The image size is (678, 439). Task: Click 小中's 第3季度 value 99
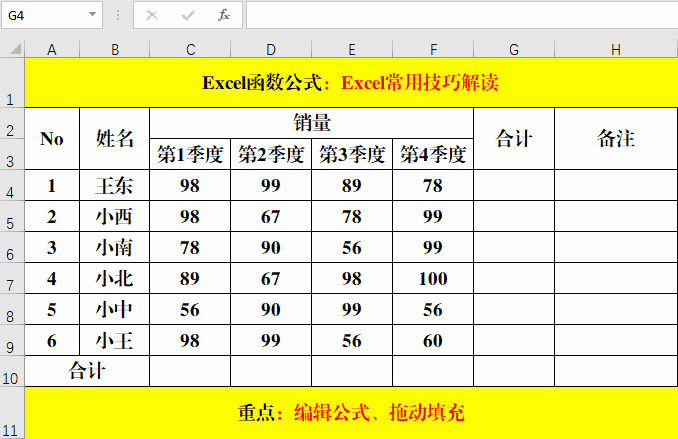[x=352, y=310]
